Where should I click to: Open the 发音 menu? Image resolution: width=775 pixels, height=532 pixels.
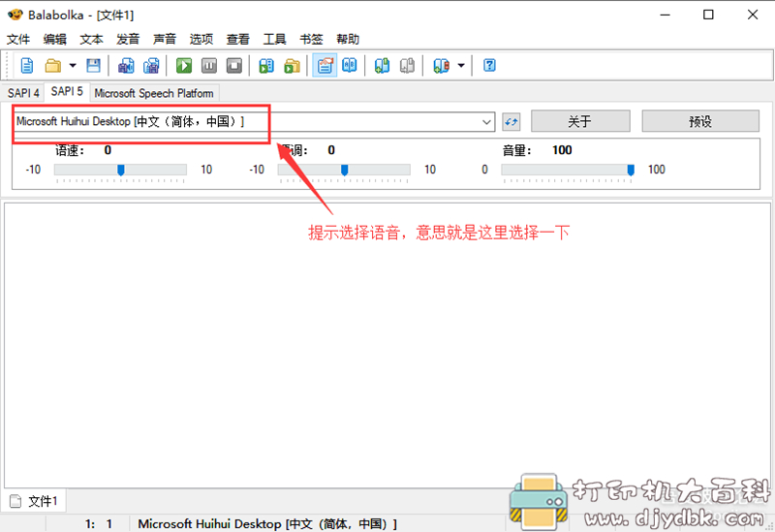(x=128, y=39)
